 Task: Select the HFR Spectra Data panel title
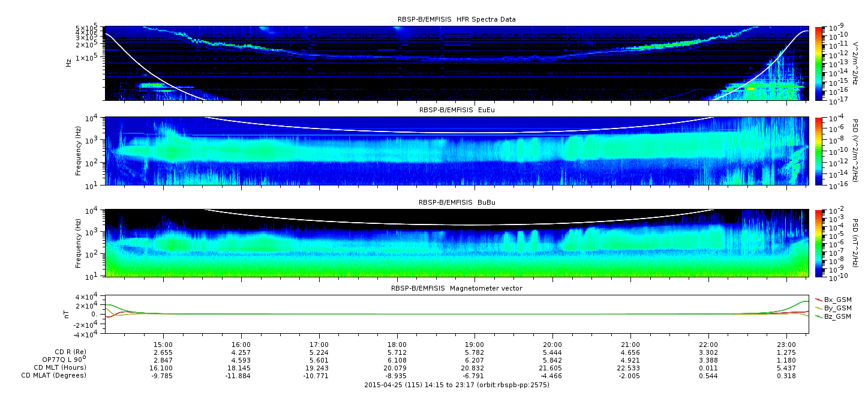click(456, 19)
